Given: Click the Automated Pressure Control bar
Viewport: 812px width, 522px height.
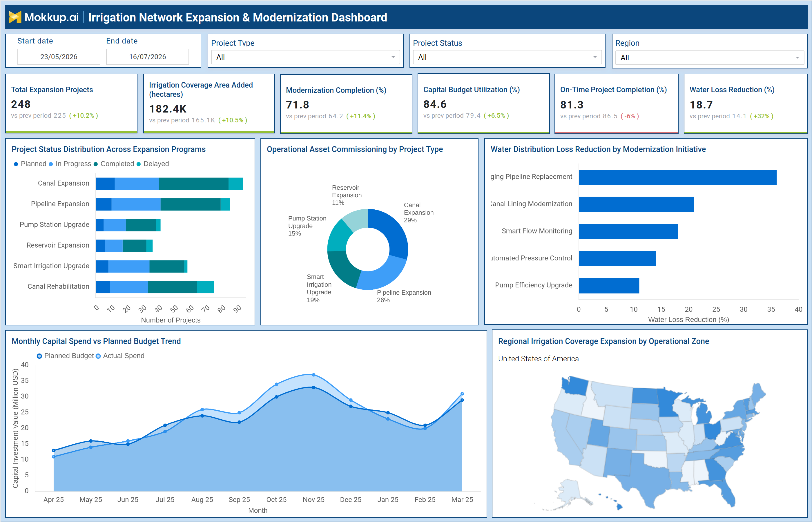Looking at the screenshot, I should coord(617,259).
